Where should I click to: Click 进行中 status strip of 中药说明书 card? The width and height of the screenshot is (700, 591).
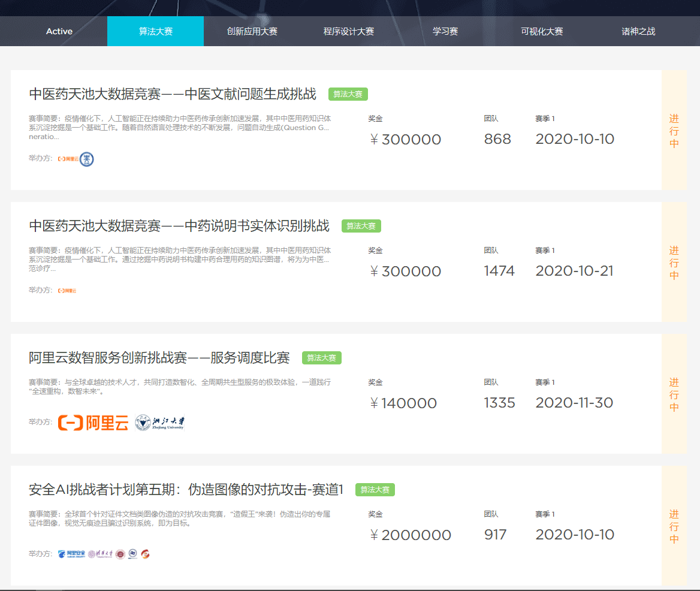coord(674,262)
